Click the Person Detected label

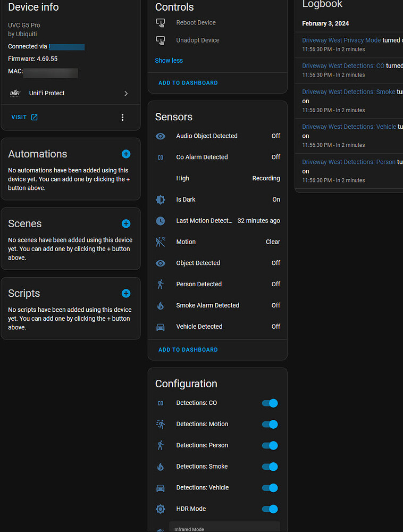(x=199, y=284)
